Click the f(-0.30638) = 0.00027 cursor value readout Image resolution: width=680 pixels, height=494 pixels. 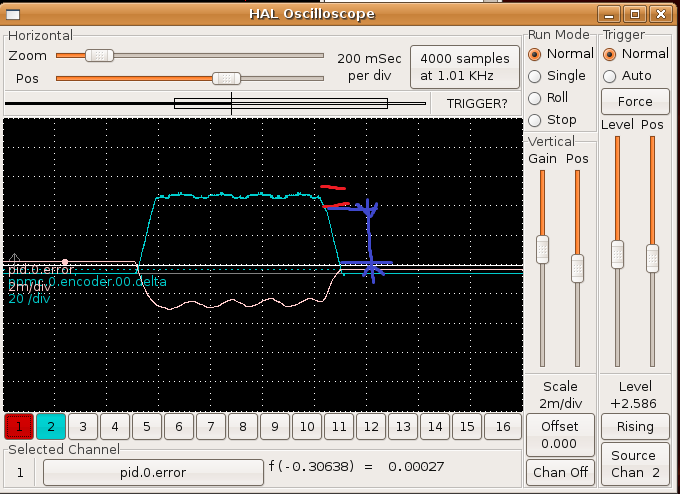[356, 467]
